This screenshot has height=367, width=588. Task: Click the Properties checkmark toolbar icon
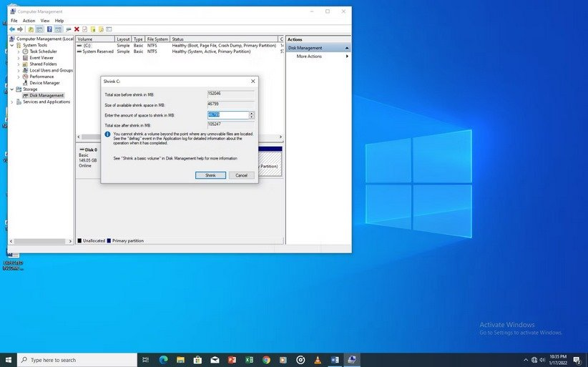click(x=84, y=29)
